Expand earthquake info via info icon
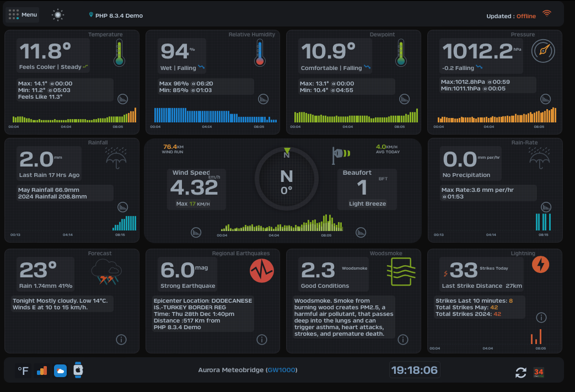Screen dimensions: 575x392 point(262,340)
